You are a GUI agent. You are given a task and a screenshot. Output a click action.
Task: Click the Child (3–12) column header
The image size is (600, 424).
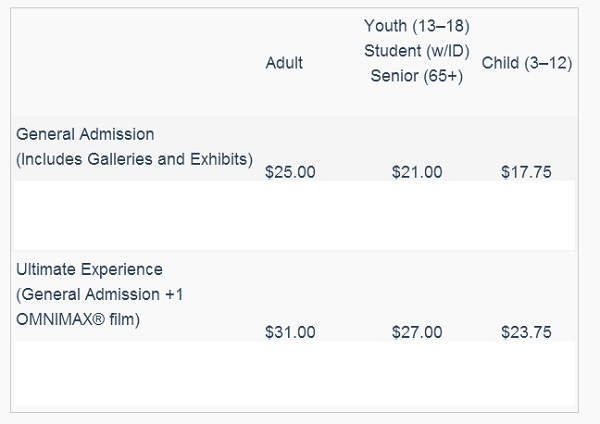pyautogui.click(x=526, y=63)
